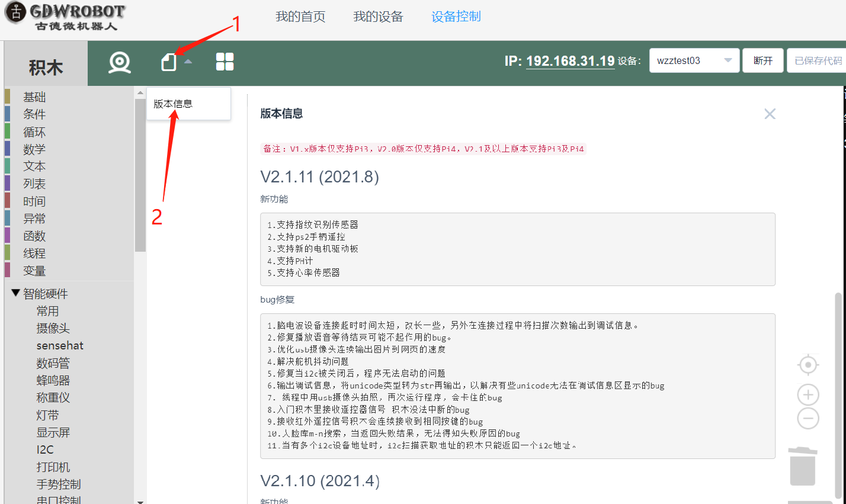Zoom in workspace with plus icon
846x504 pixels.
pos(808,394)
